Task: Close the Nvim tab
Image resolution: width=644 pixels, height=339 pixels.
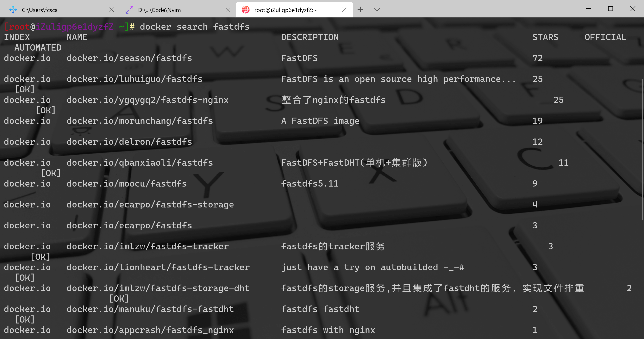Action: (228, 10)
